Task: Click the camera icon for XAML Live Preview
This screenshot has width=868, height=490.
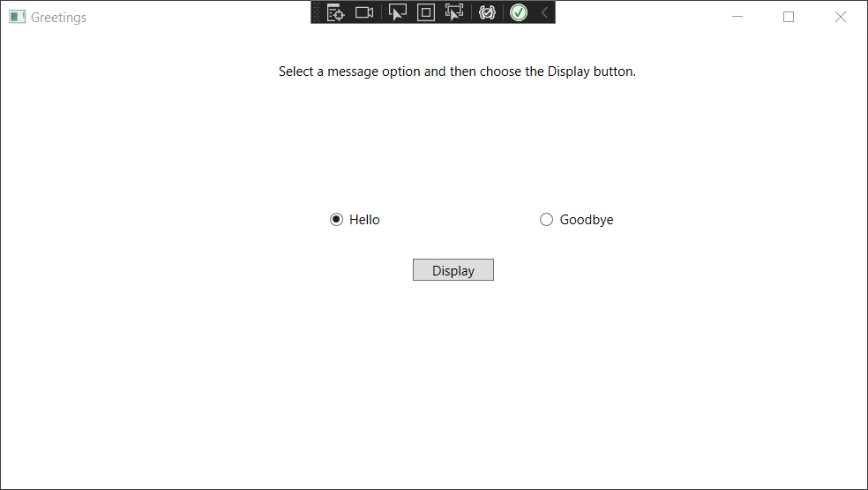Action: 364,12
